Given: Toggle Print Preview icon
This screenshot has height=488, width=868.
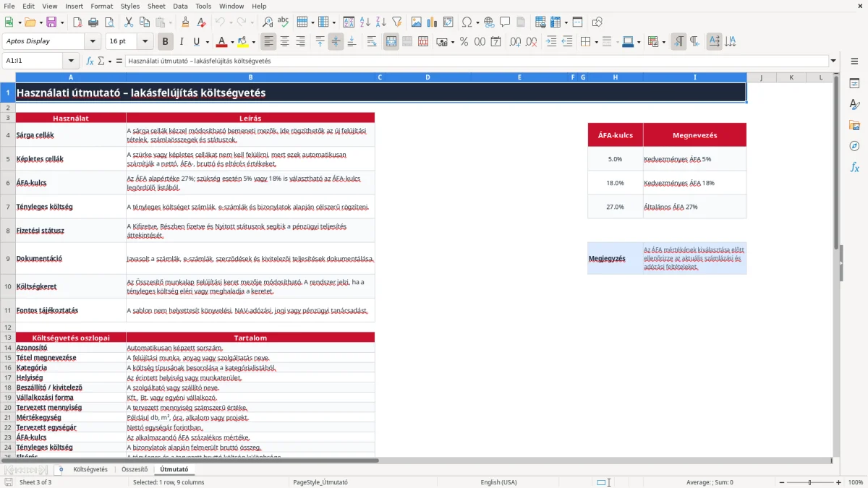Looking at the screenshot, I should (x=109, y=22).
